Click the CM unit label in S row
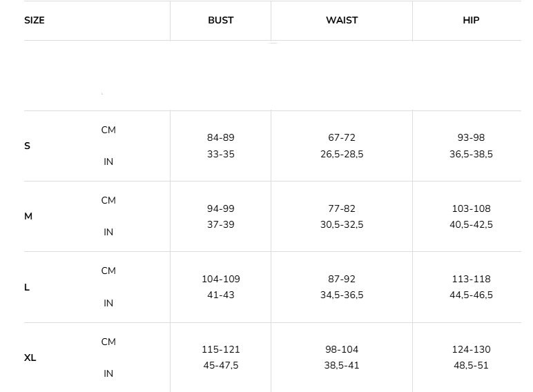 tap(108, 130)
